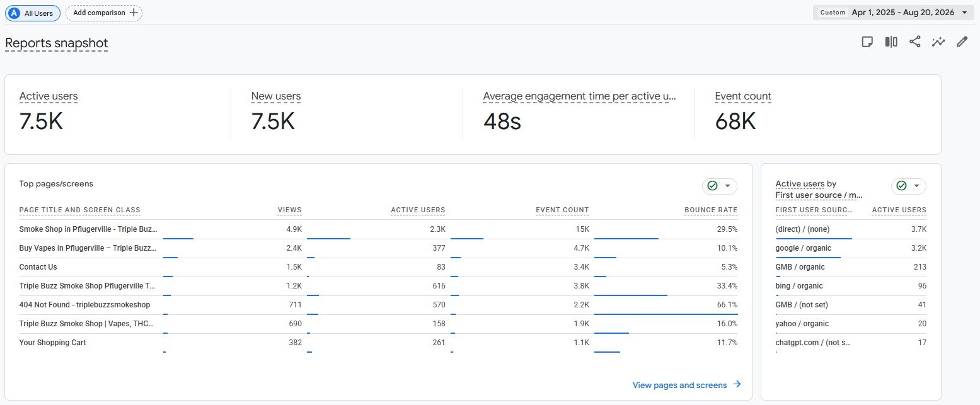Click the 68K event count value
The image size is (980, 405).
coord(735,122)
